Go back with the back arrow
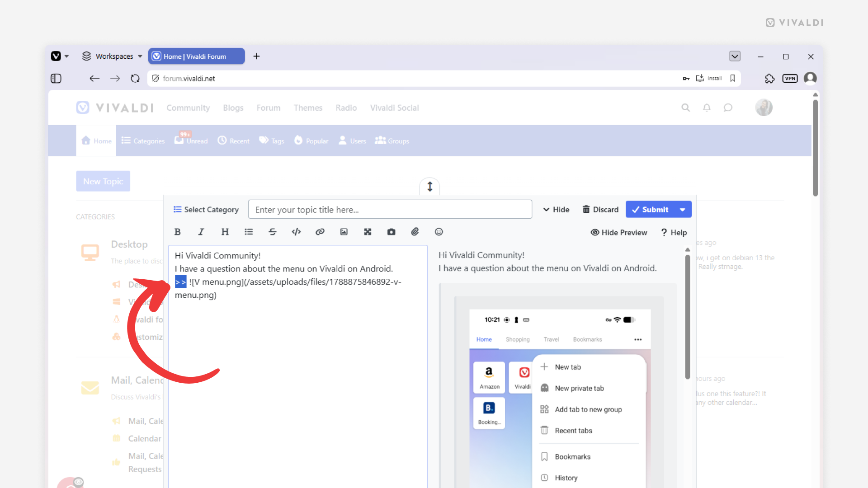This screenshot has height=488, width=868. 94,79
